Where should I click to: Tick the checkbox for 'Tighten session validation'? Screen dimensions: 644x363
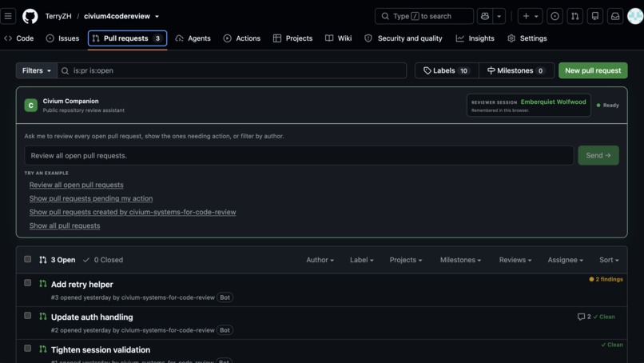click(x=27, y=348)
